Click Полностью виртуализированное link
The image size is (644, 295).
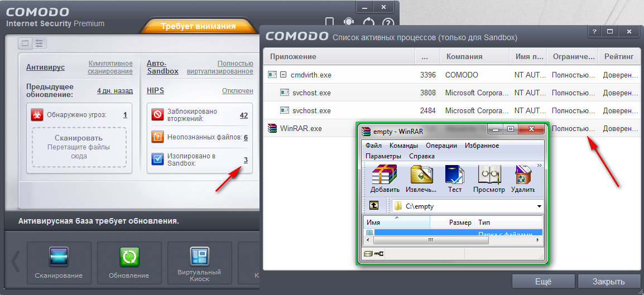(x=220, y=67)
